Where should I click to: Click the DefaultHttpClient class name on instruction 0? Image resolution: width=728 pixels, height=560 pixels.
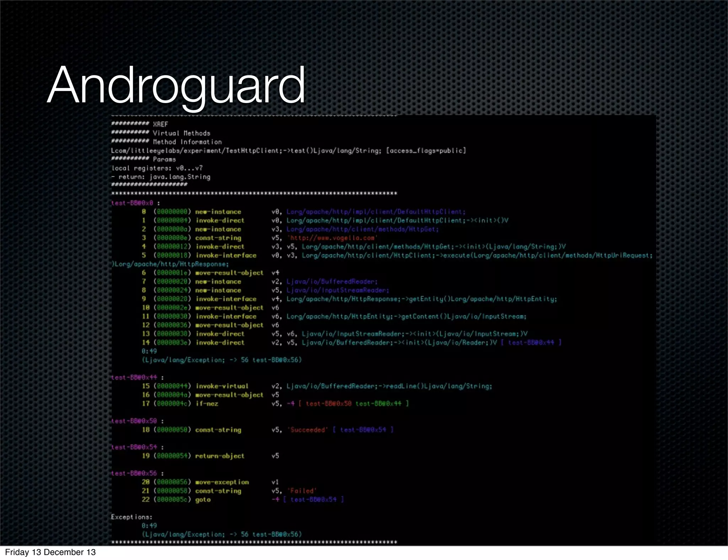[x=376, y=211]
